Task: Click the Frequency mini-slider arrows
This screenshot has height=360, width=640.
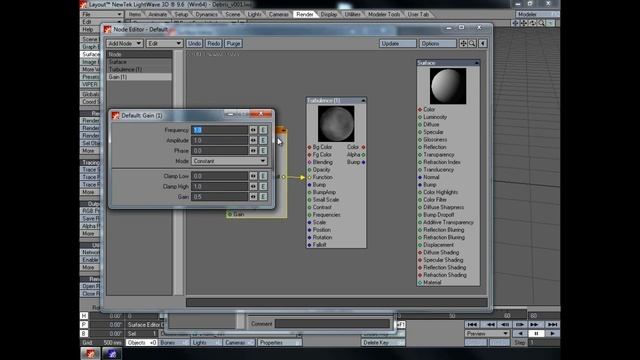Action: 253,130
